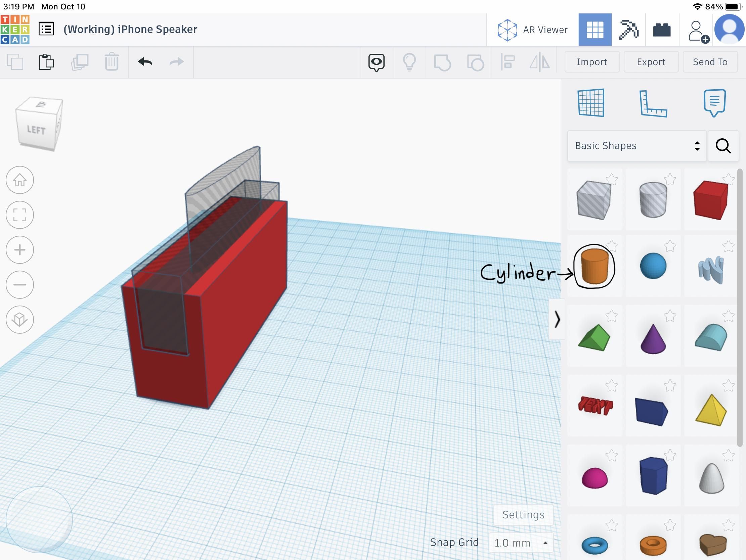This screenshot has width=746, height=560.
Task: Click the Undo icon
Action: coord(145,62)
